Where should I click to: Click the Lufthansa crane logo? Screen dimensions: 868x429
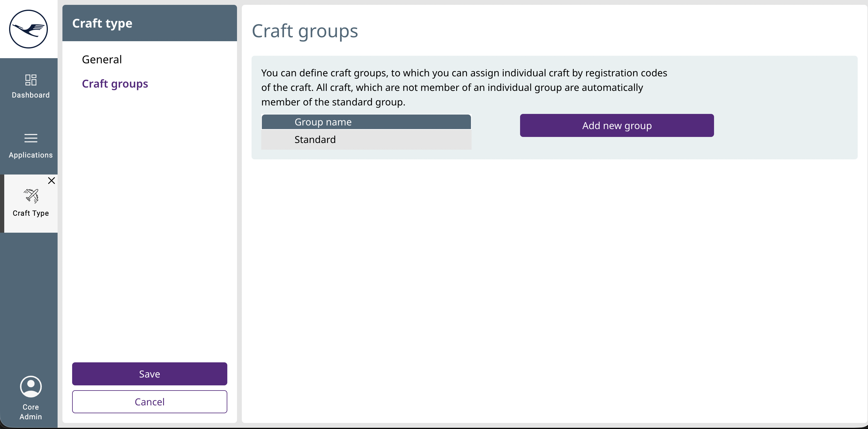click(29, 29)
